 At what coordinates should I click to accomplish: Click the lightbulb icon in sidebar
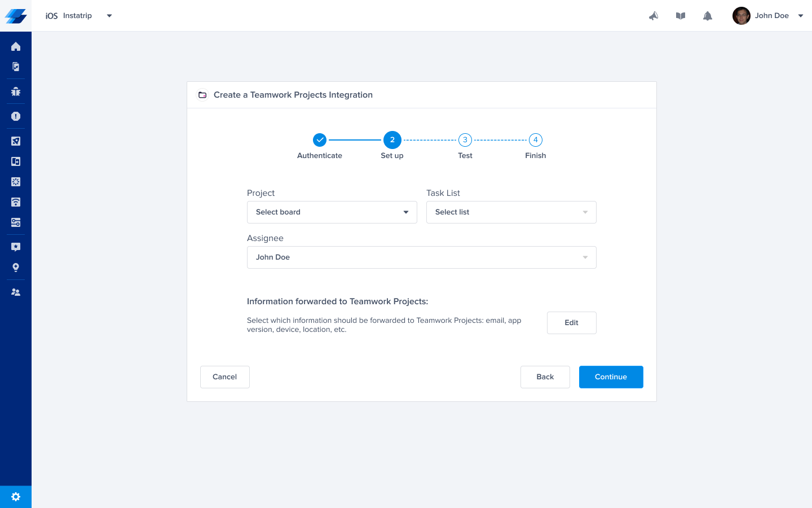[16, 268]
